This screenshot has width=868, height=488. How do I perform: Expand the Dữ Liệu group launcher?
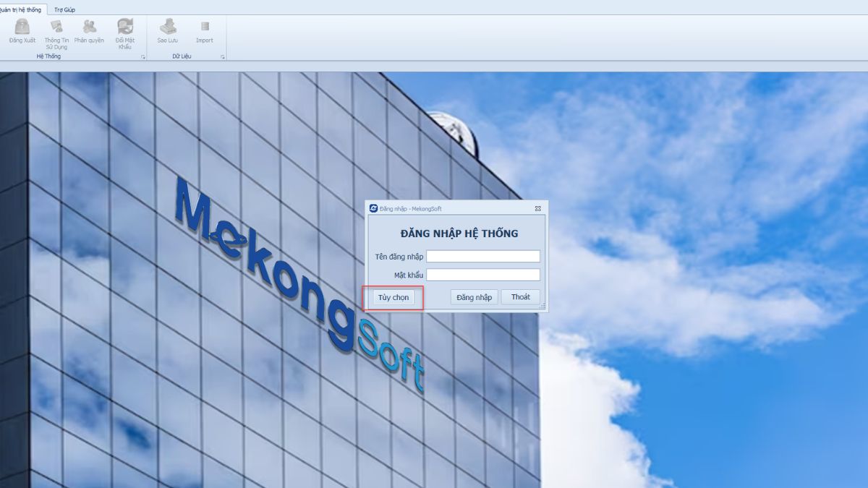point(222,56)
